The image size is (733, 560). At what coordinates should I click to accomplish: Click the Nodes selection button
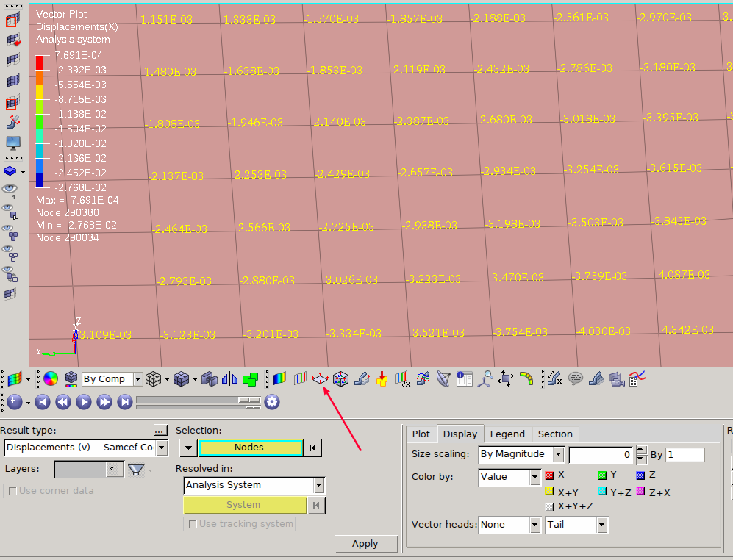(250, 448)
